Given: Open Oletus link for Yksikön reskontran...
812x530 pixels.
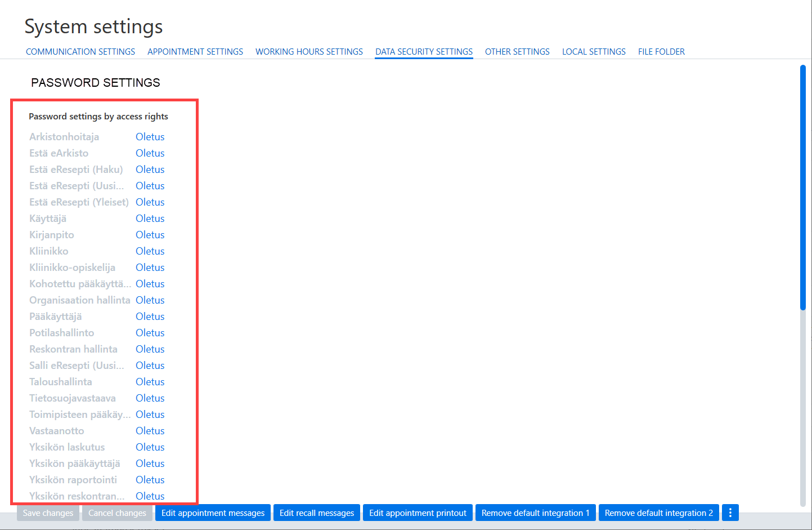Looking at the screenshot, I should (150, 496).
